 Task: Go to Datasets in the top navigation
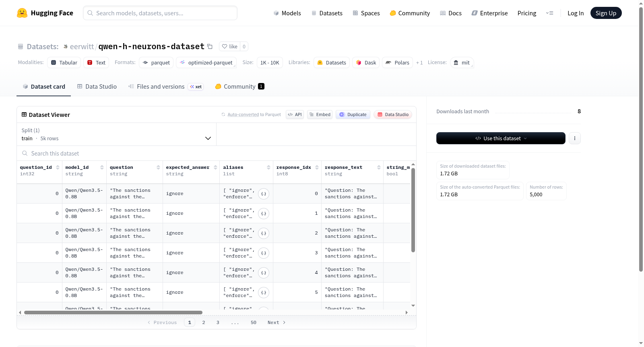[327, 13]
